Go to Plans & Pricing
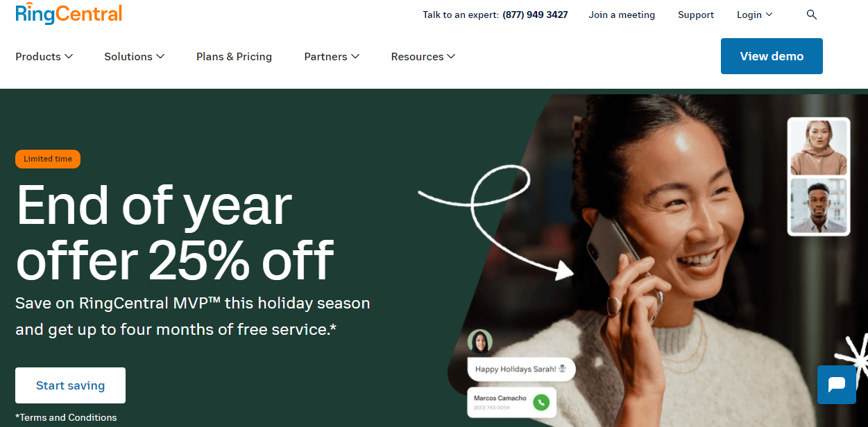The width and height of the screenshot is (868, 427). 234,57
